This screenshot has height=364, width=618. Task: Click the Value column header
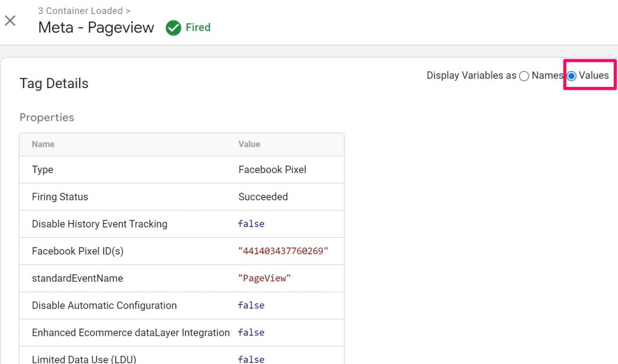249,144
